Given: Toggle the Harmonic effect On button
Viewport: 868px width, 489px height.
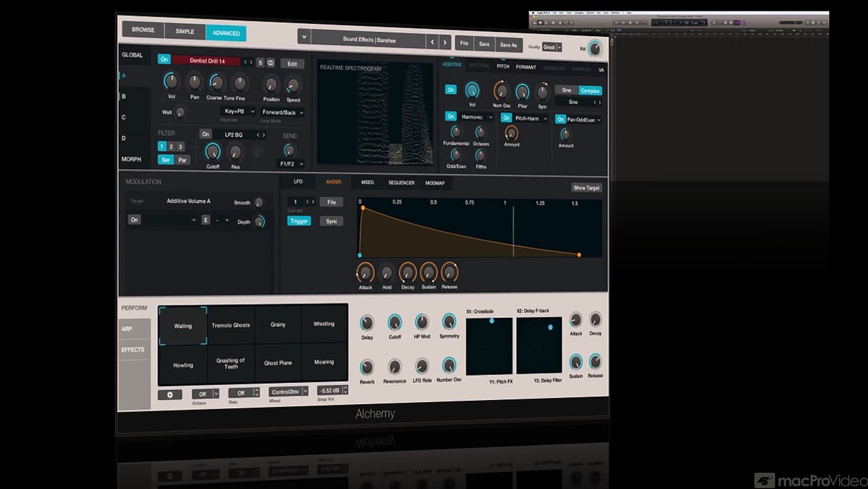Looking at the screenshot, I should point(450,117).
